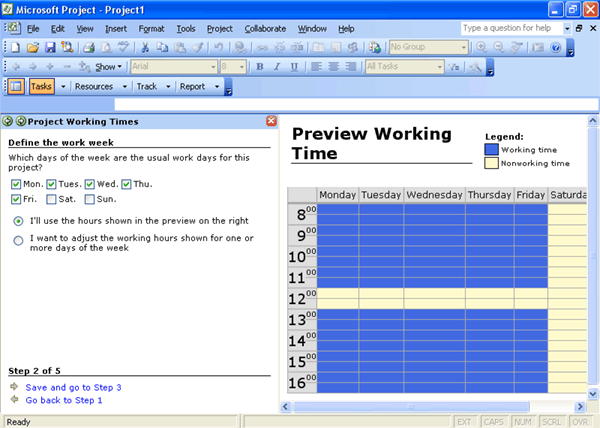The image size is (600, 428).
Task: Open the Collaborate menu
Action: (265, 29)
